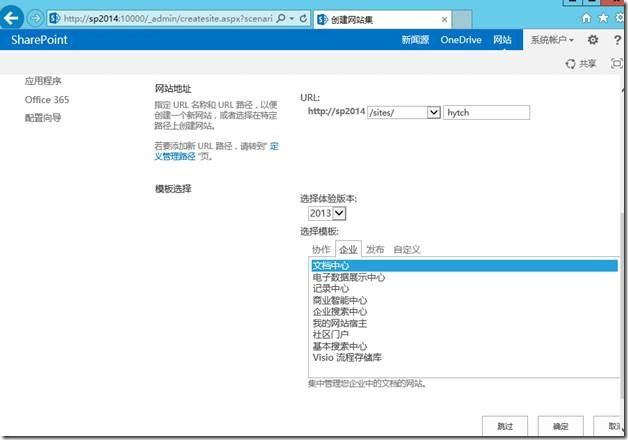Click the 确定 button

coord(560,426)
